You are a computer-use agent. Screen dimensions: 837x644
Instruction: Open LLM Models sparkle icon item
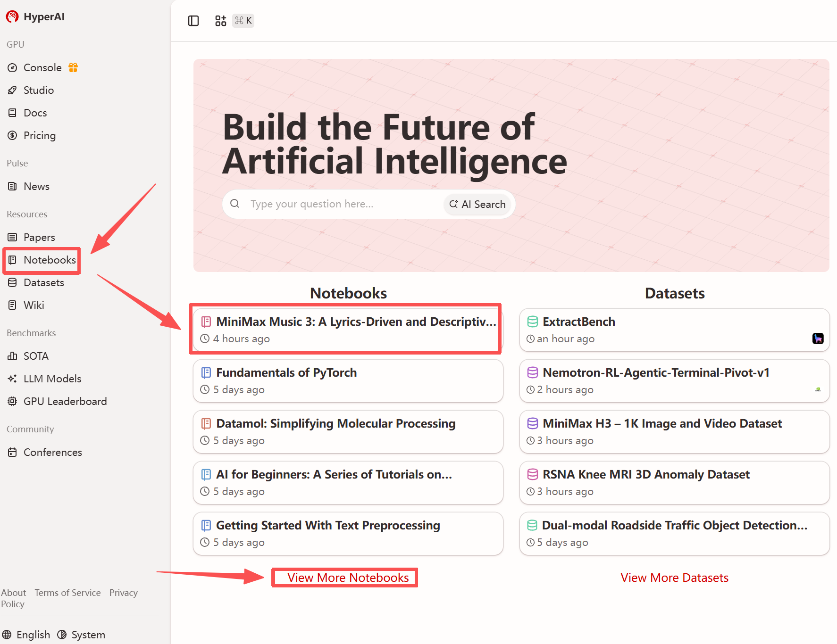(12, 379)
